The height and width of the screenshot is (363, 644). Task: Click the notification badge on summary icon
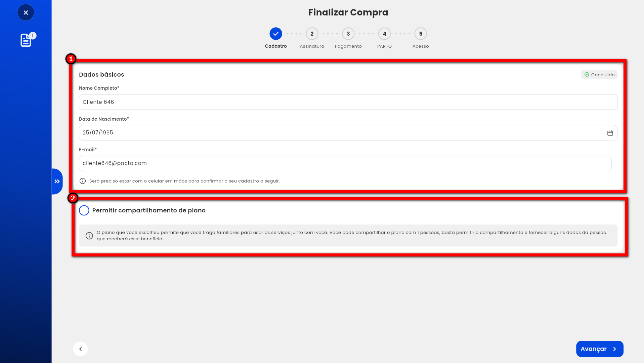pos(33,36)
